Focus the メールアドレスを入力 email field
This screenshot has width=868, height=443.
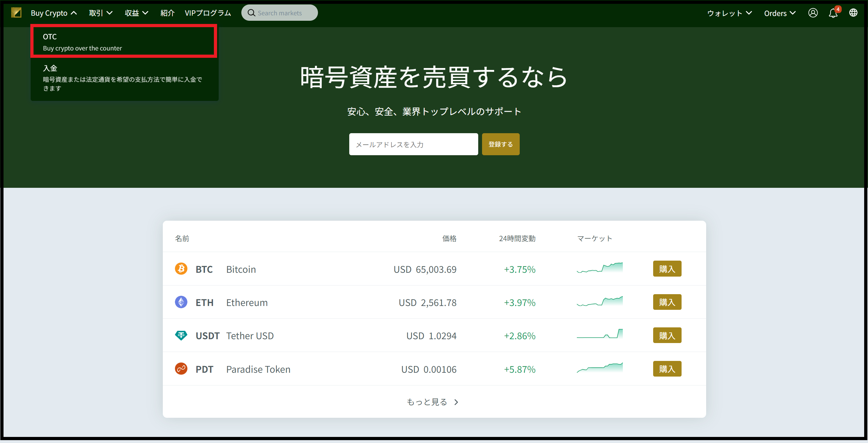[x=413, y=144]
